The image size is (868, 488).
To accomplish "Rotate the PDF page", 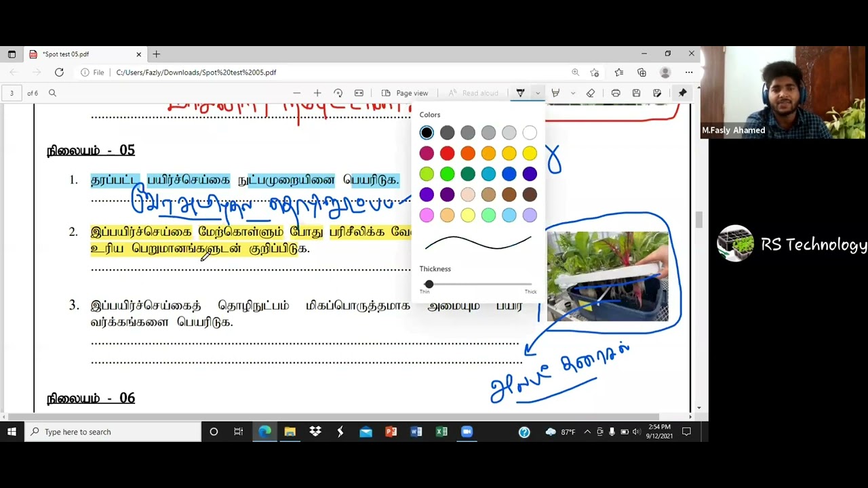I will pyautogui.click(x=338, y=93).
